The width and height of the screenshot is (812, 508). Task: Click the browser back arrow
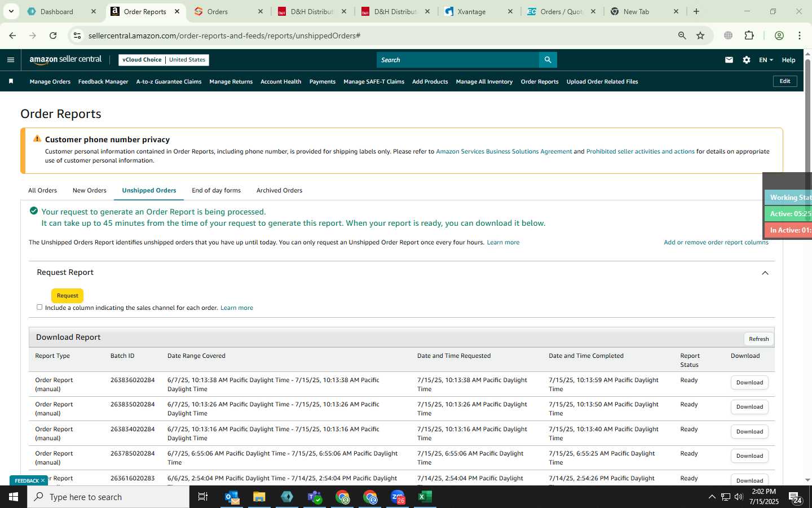pyautogui.click(x=12, y=36)
